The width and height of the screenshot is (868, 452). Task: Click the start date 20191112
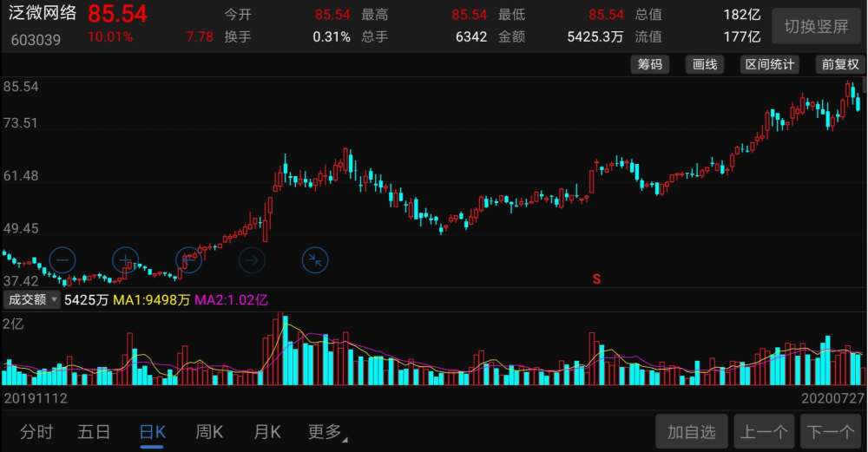pos(36,398)
